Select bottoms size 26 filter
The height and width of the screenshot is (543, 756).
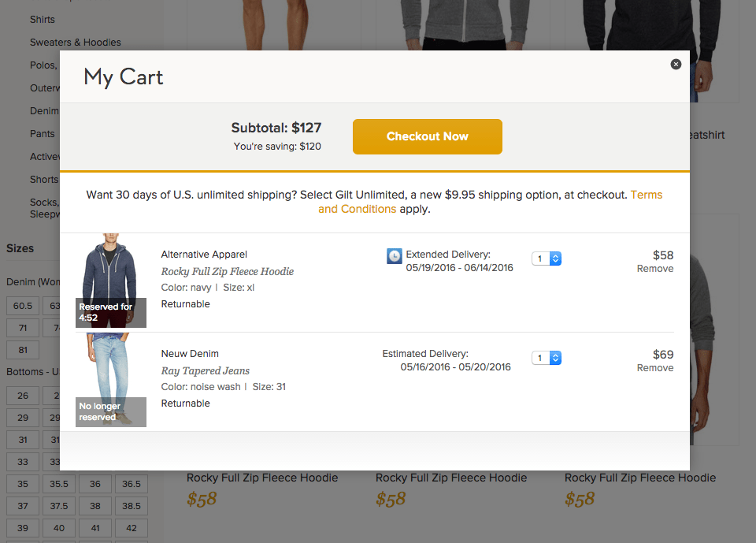tap(23, 396)
